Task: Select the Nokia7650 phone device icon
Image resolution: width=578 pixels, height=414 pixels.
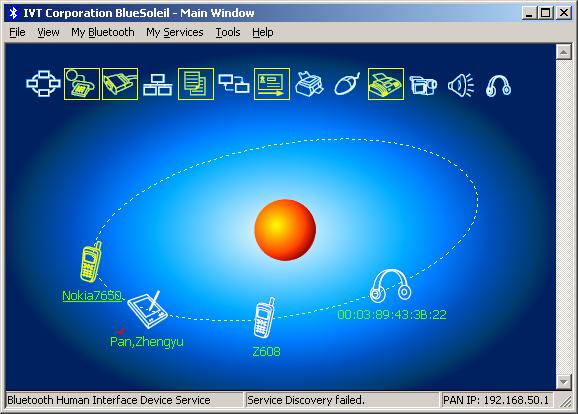Action: (x=91, y=262)
